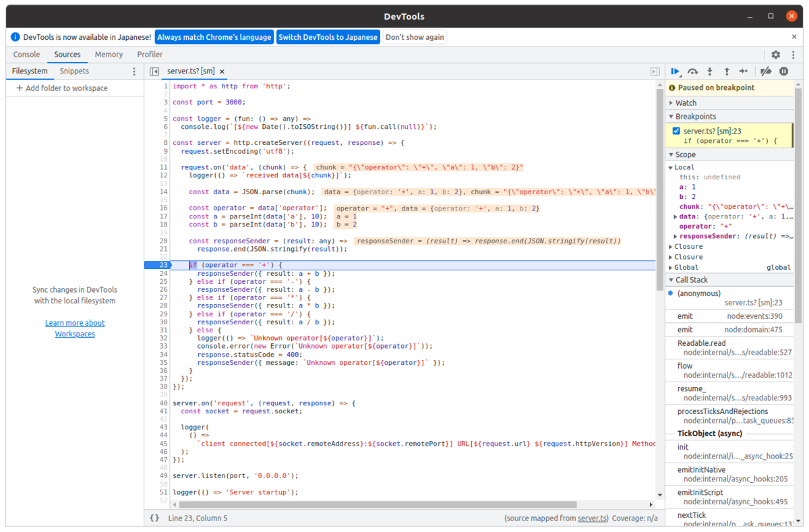The width and height of the screenshot is (809, 532).
Task: Select the Readable.read call stack frame
Action: [729, 347]
